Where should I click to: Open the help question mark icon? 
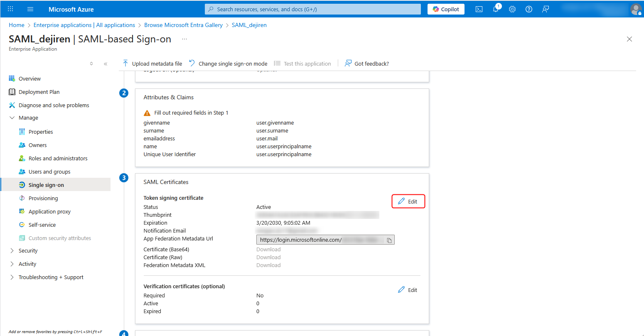529,9
